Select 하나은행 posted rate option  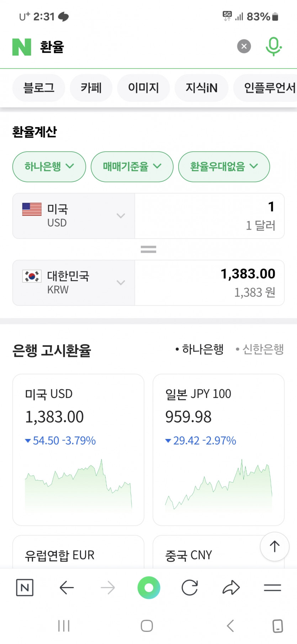(200, 350)
